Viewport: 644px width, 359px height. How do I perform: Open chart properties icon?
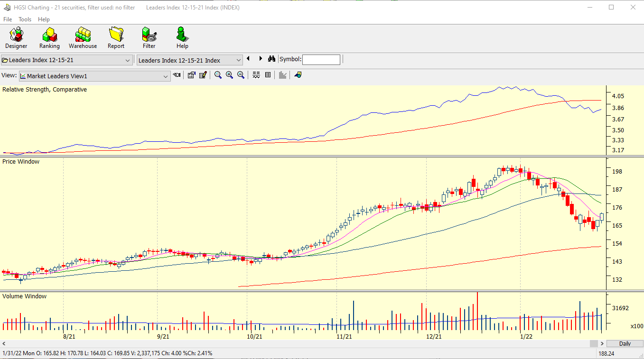tap(191, 75)
